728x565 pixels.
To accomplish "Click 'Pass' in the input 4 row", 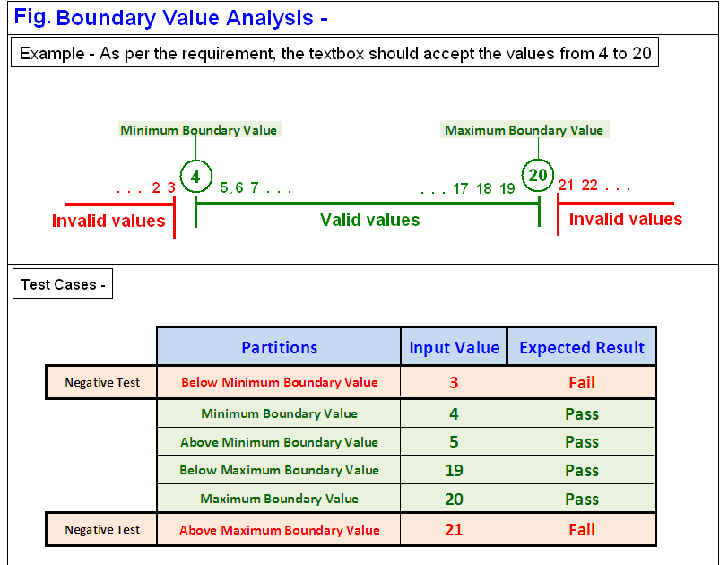I will (x=582, y=413).
